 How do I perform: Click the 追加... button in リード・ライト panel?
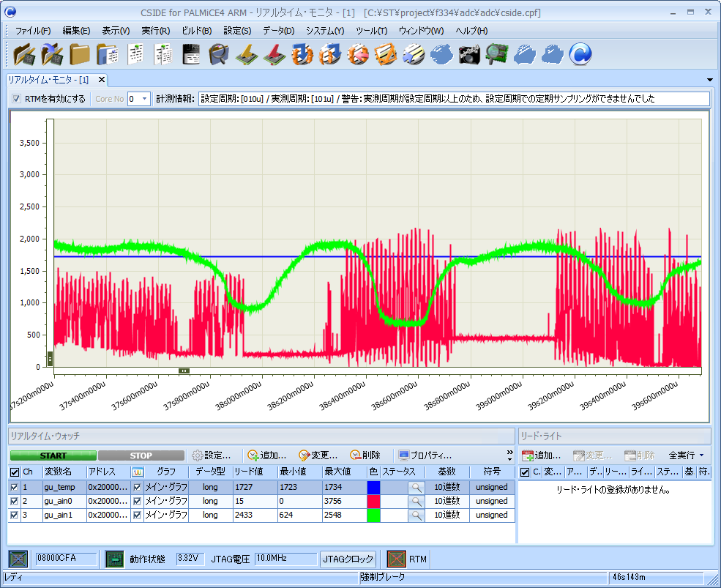tap(542, 455)
